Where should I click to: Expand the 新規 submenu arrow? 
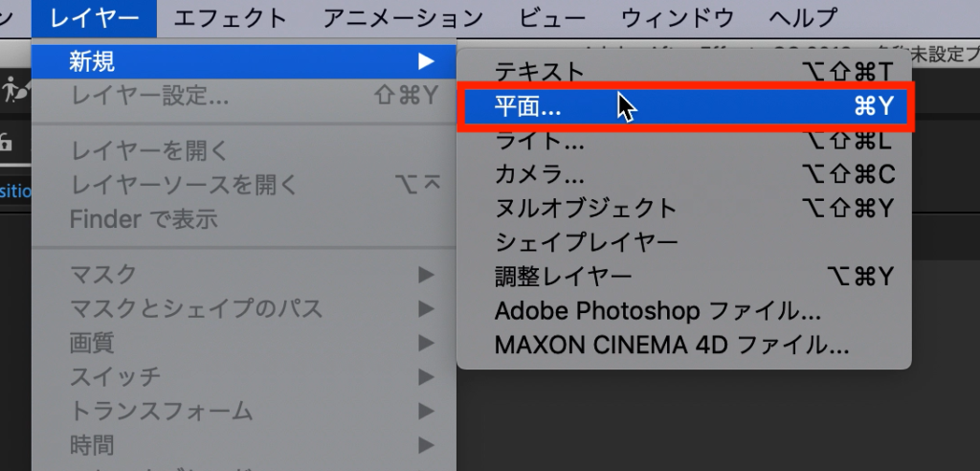coord(426,61)
